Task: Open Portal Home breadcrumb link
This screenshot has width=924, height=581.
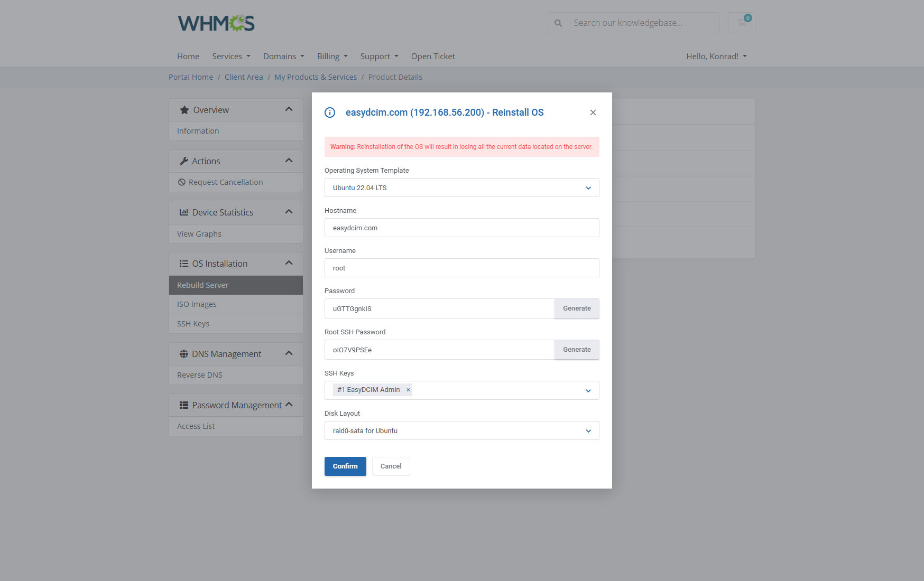Action: pos(191,77)
